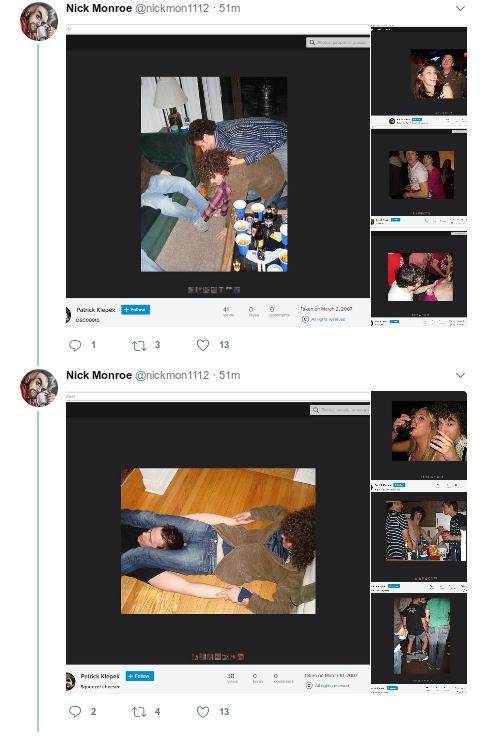Screen dimensions: 484x736
Task: Open floor photo in second tweet
Action: [x=218, y=542]
